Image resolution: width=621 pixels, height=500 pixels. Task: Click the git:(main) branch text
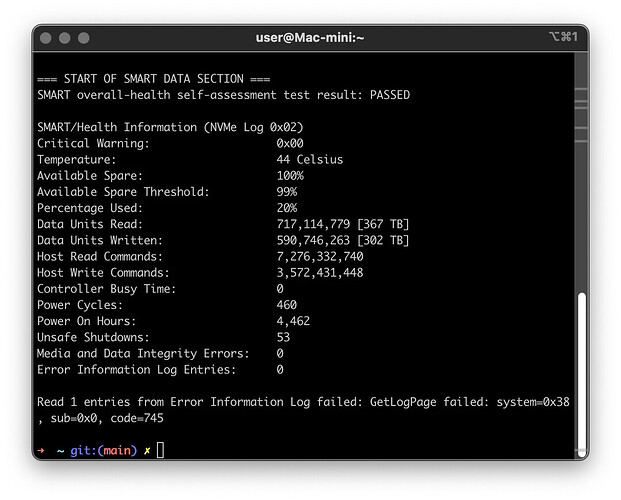click(104, 450)
